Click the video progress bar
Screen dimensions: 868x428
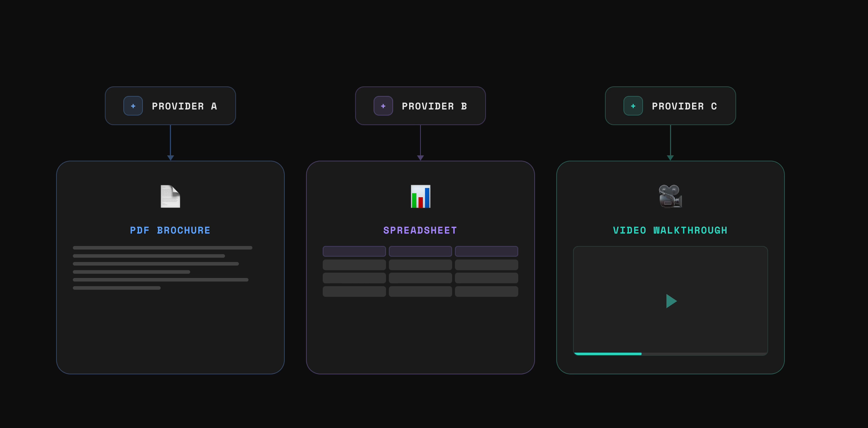tap(670, 354)
